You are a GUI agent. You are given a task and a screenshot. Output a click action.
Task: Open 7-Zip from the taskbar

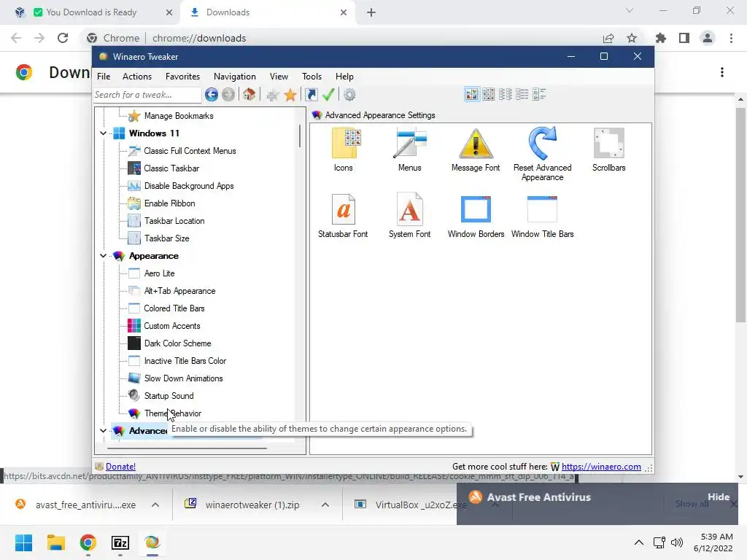120,542
